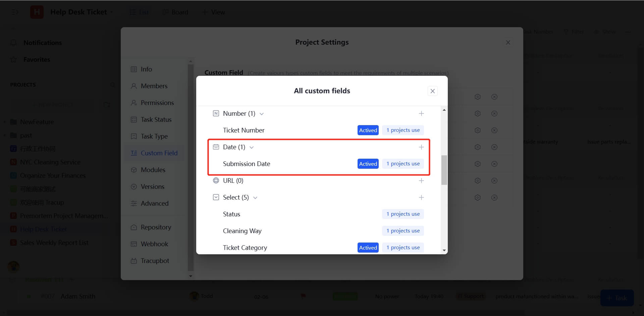This screenshot has width=644, height=316.
Task: Toggle Actived state for Submission Date field
Action: (368, 164)
